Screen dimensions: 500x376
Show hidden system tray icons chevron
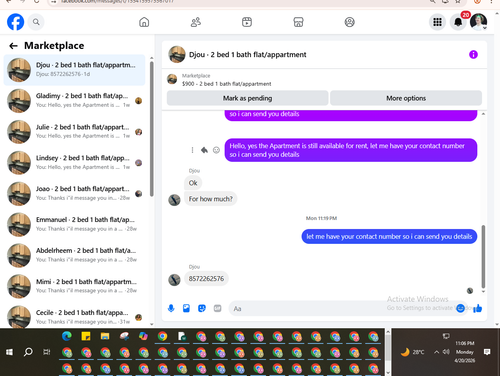(436, 352)
